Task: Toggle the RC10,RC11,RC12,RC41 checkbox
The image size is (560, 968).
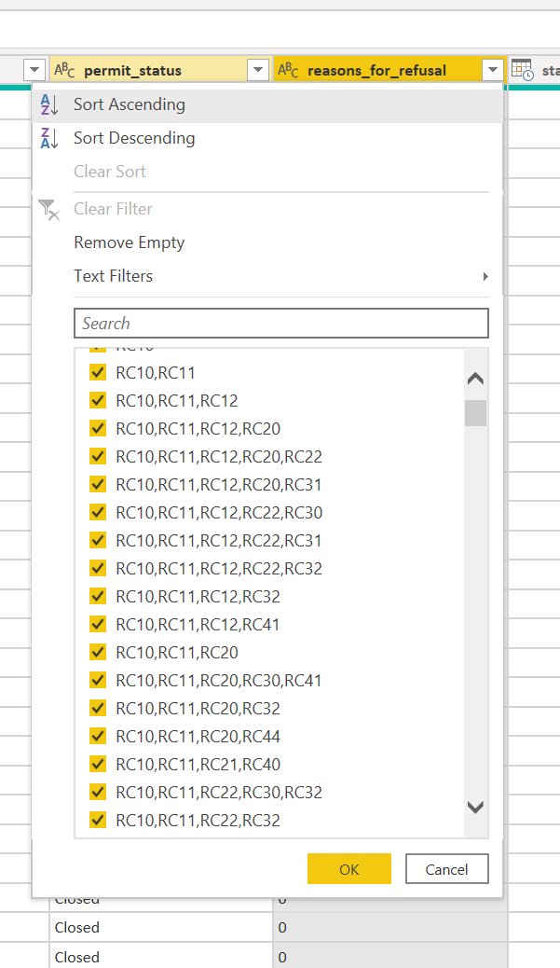Action: point(98,624)
